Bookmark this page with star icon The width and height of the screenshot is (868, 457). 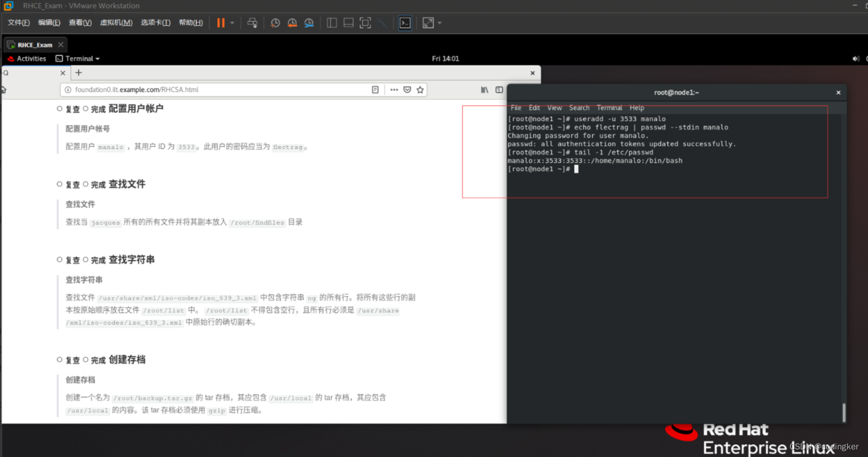click(x=420, y=90)
